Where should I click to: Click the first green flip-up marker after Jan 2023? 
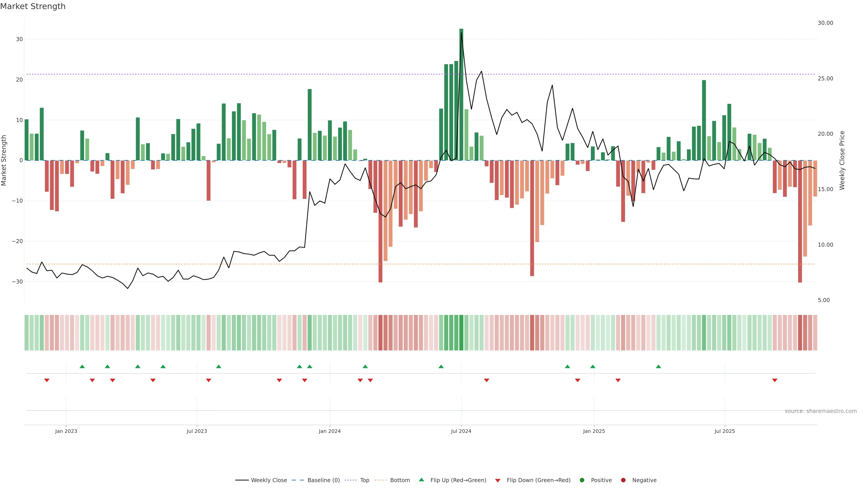point(82,366)
